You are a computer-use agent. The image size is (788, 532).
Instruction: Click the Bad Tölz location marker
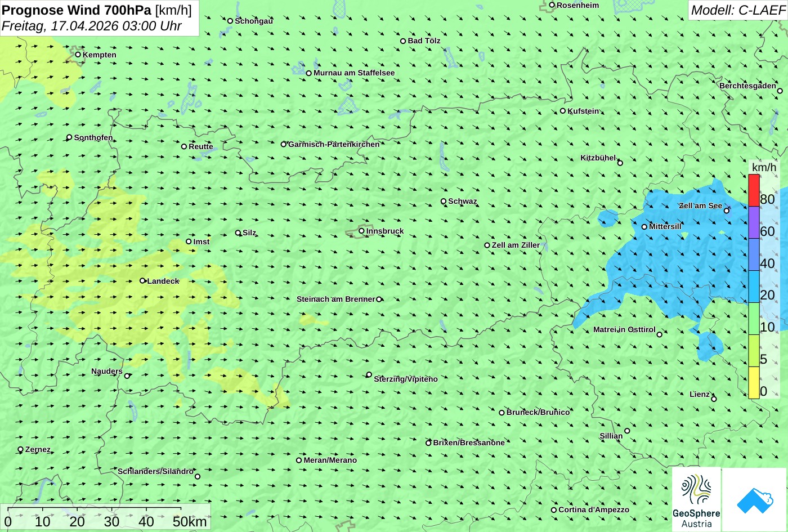403,41
